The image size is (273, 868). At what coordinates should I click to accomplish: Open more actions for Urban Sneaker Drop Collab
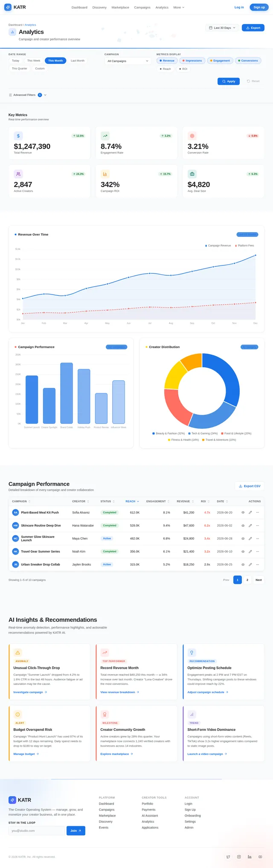(258, 565)
